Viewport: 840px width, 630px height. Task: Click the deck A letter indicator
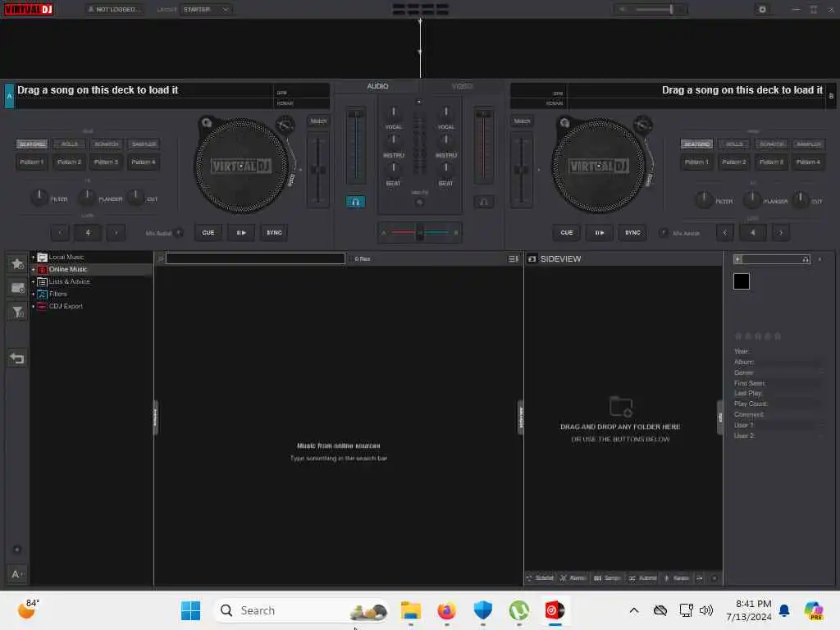9,97
